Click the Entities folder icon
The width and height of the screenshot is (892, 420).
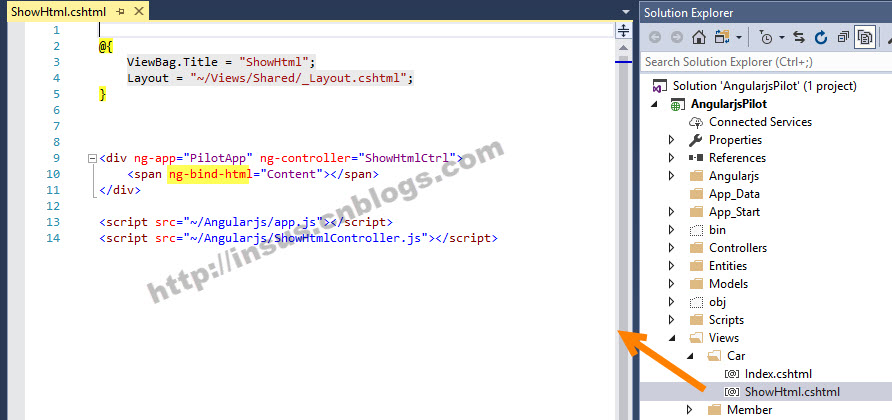[x=696, y=266]
